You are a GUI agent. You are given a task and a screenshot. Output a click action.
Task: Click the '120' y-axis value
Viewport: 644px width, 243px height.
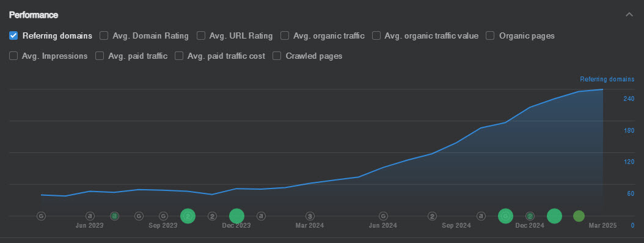(629, 162)
